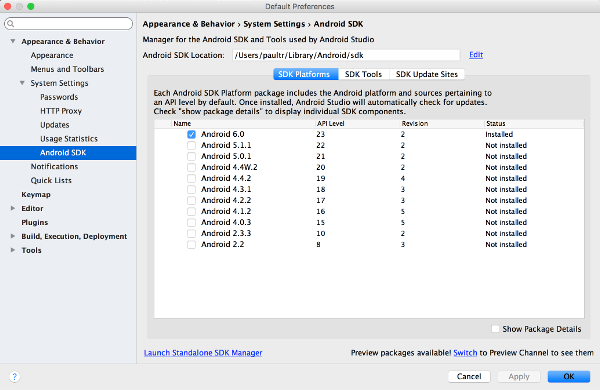The width and height of the screenshot is (600, 390).
Task: Collapse the Appearance & Behavior tree arrow
Action: (13, 41)
